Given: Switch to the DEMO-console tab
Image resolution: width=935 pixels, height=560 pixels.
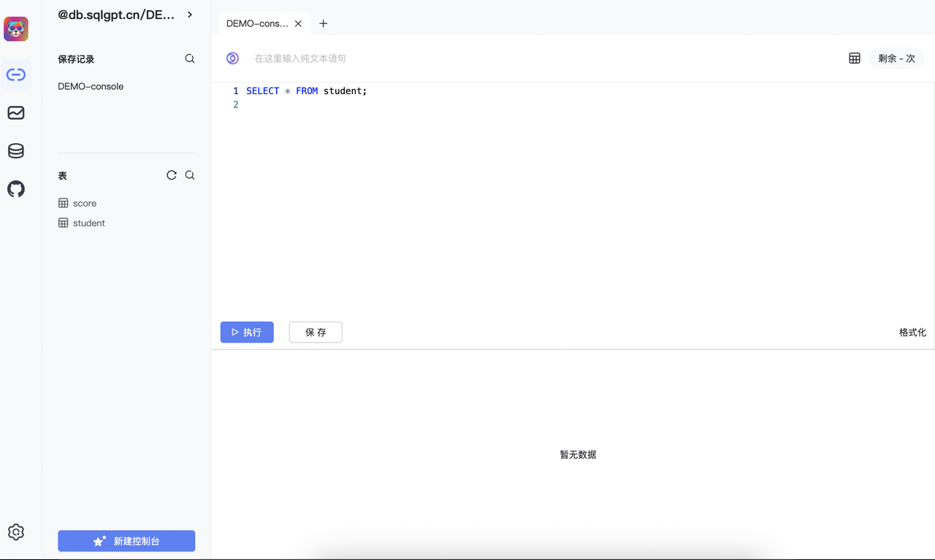Looking at the screenshot, I should click(x=257, y=23).
